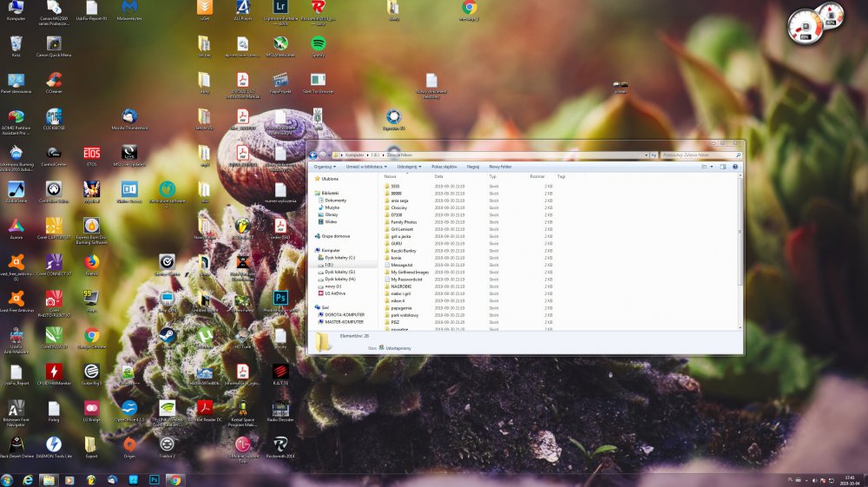Open Mozilla Thunderbird desktop shortcut

(129, 118)
